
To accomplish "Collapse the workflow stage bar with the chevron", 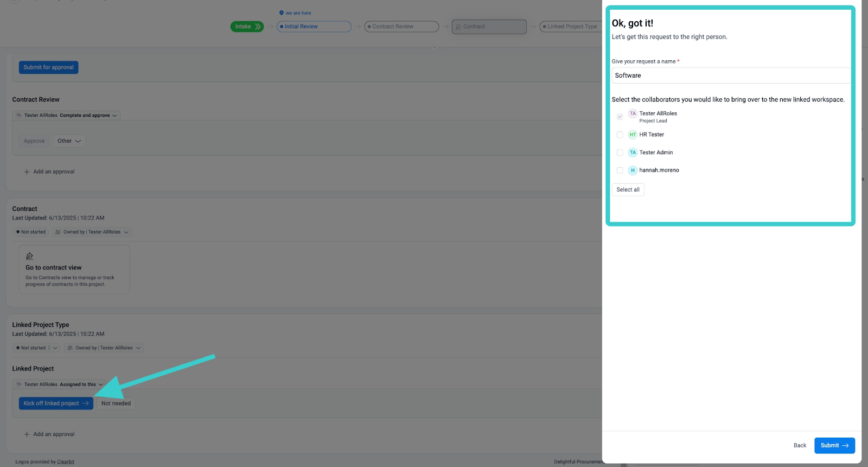I will (x=434, y=48).
